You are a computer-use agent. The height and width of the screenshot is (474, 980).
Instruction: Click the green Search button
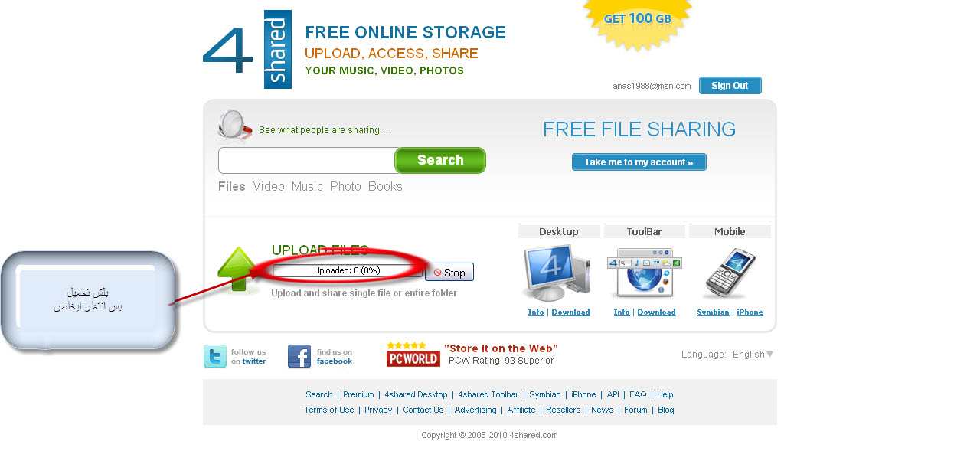point(440,160)
